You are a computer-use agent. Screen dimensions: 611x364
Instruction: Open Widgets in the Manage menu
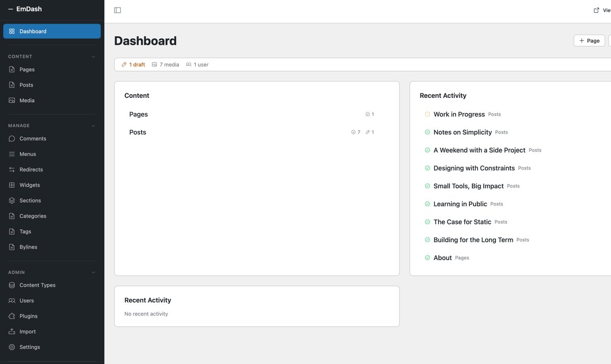pos(52,185)
